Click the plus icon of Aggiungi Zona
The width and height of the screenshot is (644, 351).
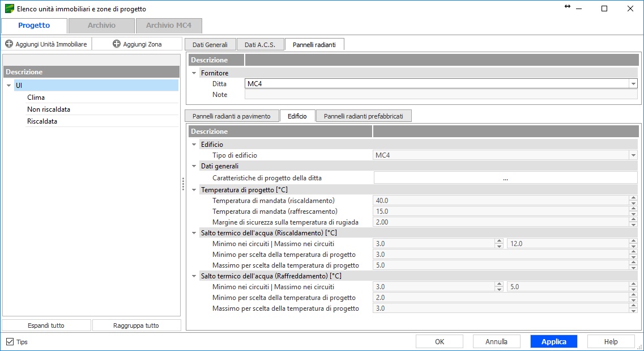pos(117,44)
